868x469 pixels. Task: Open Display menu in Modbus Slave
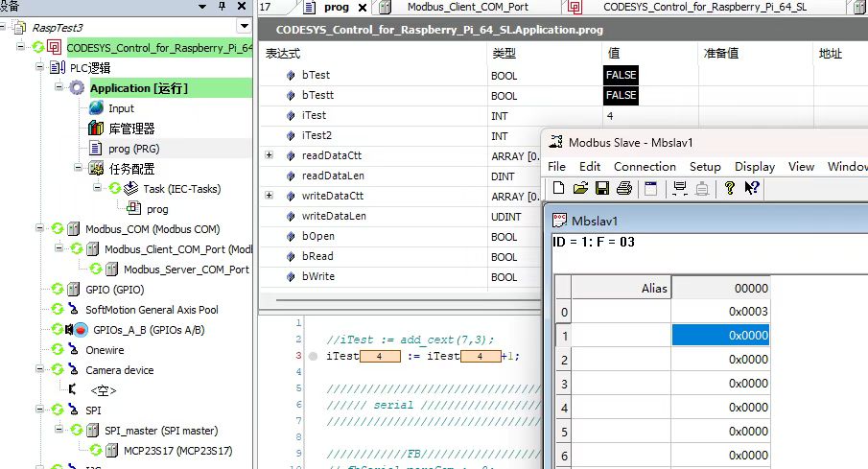pos(754,167)
